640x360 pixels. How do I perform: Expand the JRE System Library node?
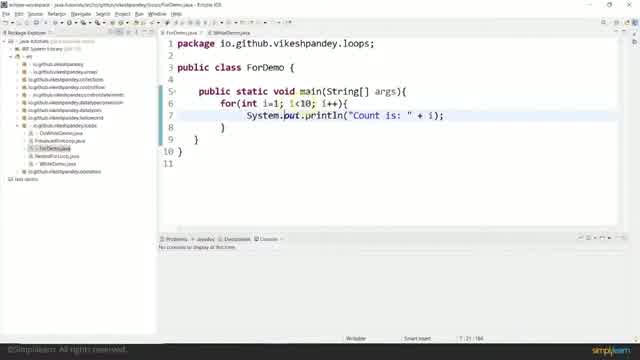click(11, 49)
